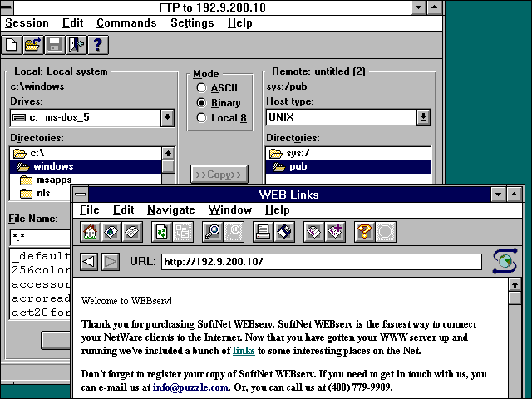Click the info@puzzle.com email link

click(x=190, y=387)
